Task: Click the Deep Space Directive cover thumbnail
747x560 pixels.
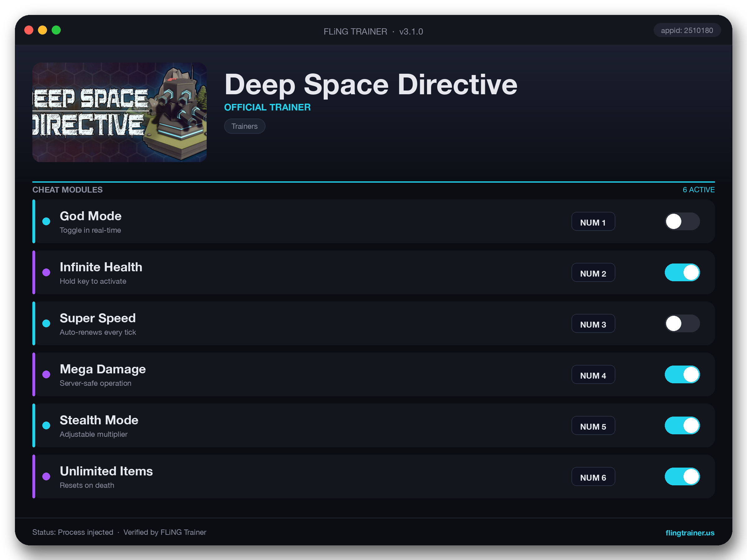Action: (x=120, y=112)
